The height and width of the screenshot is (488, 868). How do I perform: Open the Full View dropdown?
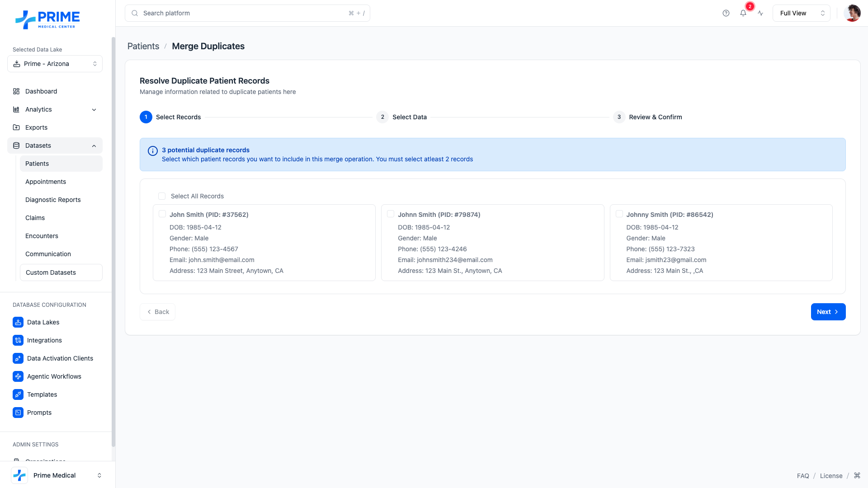coord(801,13)
